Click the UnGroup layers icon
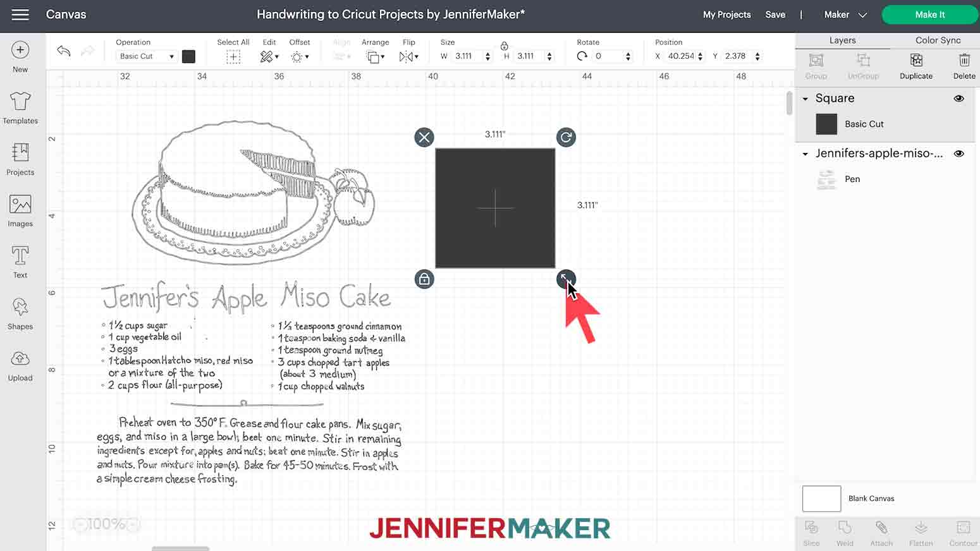This screenshot has width=980, height=551. (863, 66)
